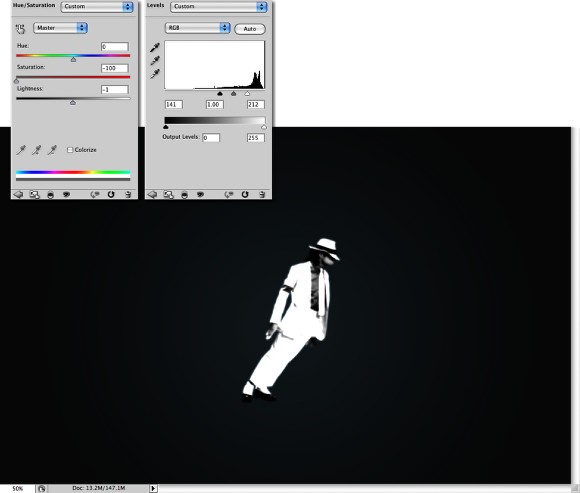
Task: Click output levels field showing 0
Action: point(211,138)
